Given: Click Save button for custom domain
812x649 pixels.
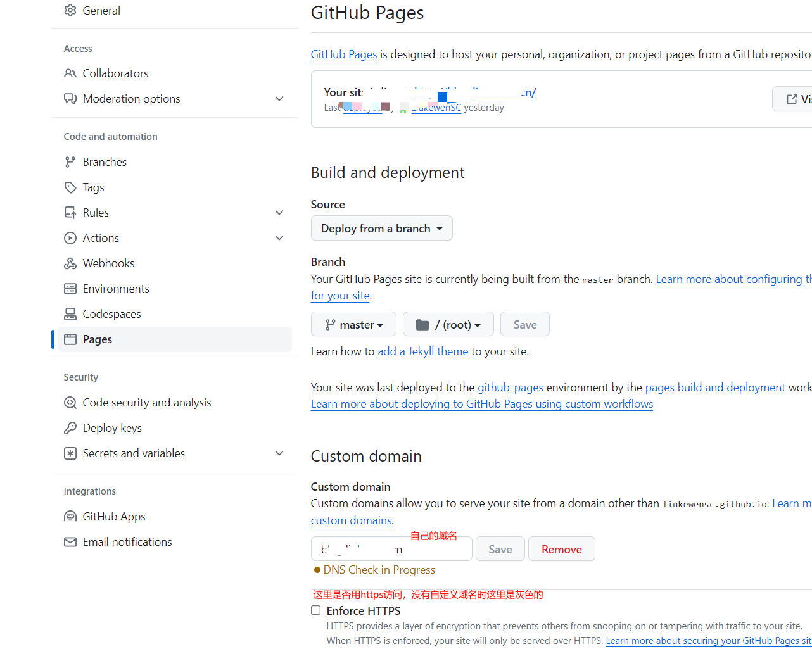Looking at the screenshot, I should coord(500,549).
